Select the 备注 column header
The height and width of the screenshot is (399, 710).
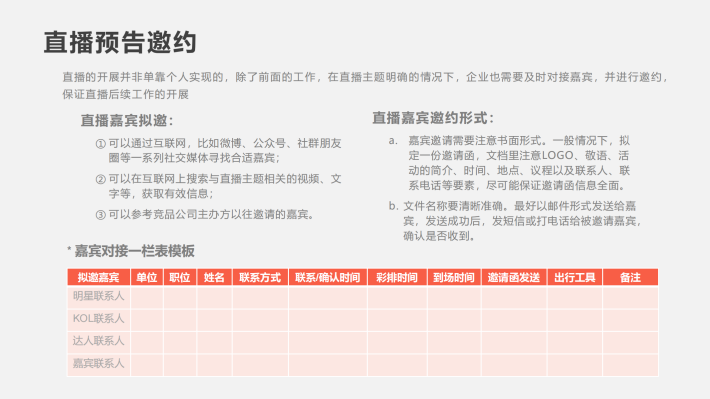630,277
